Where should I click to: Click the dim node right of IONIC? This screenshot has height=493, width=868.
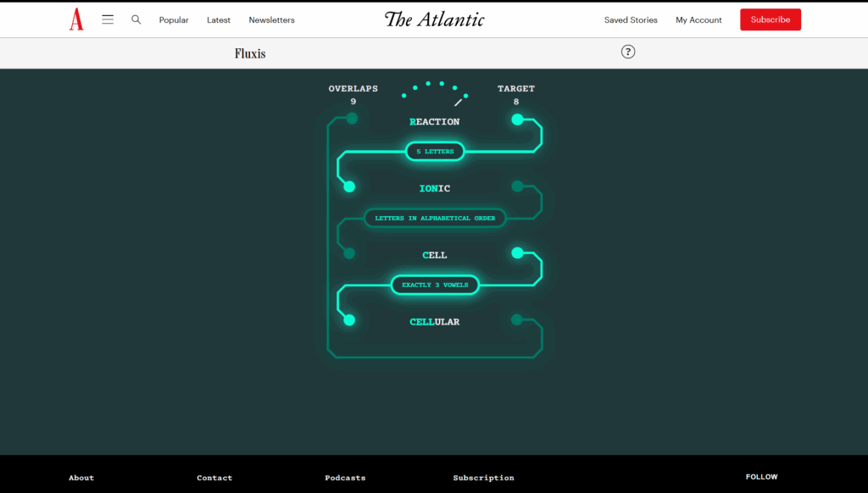(517, 185)
